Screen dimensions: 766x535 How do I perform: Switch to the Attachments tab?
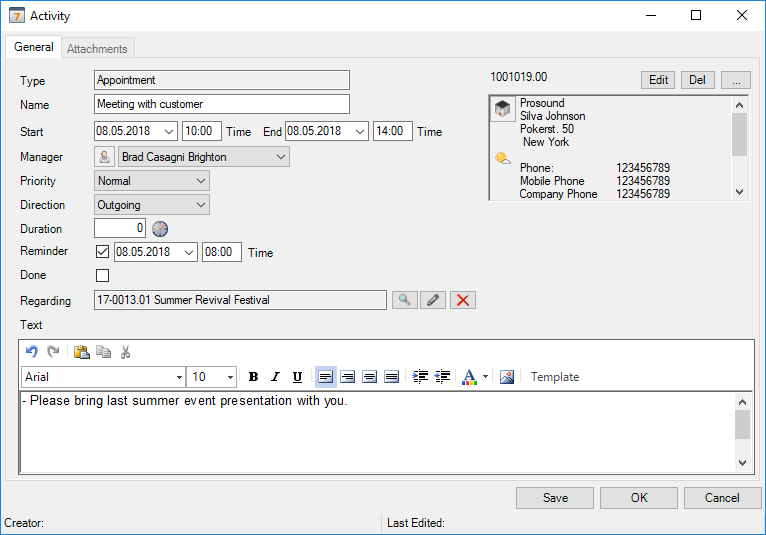pos(97,48)
